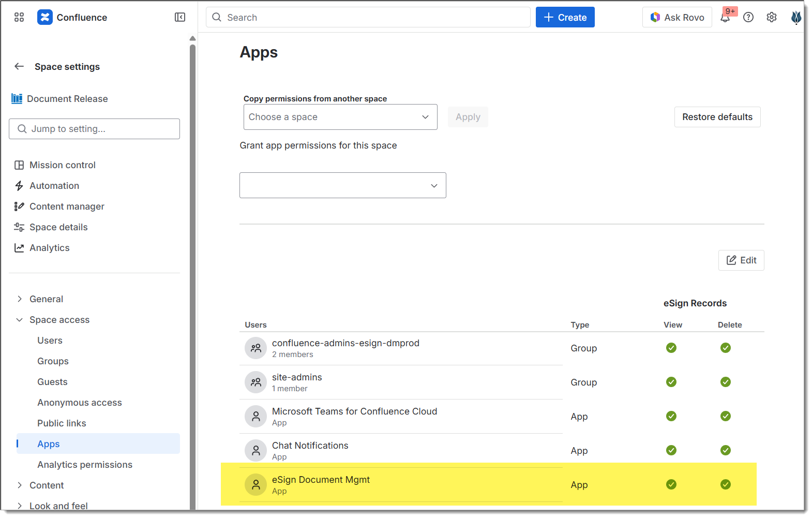The image size is (812, 518).
Task: Click the back arrow beside Space settings
Action: pos(19,66)
